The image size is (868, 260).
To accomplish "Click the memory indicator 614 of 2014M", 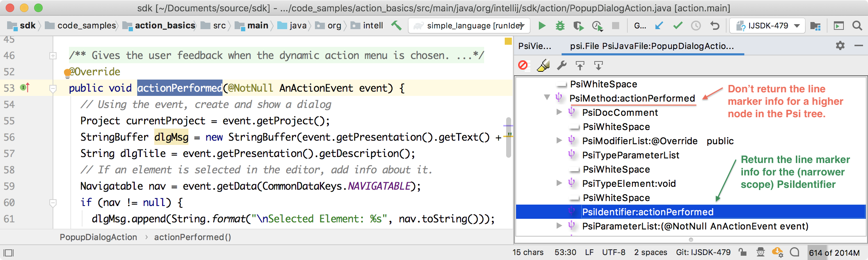I will click(x=834, y=253).
